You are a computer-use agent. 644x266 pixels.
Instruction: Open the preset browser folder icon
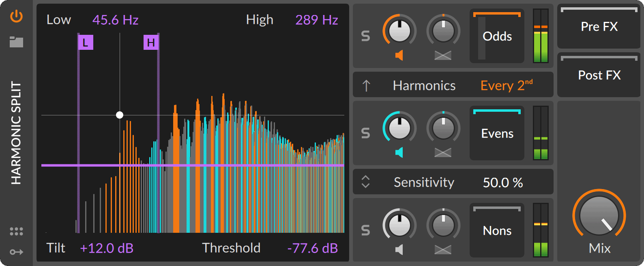click(16, 42)
